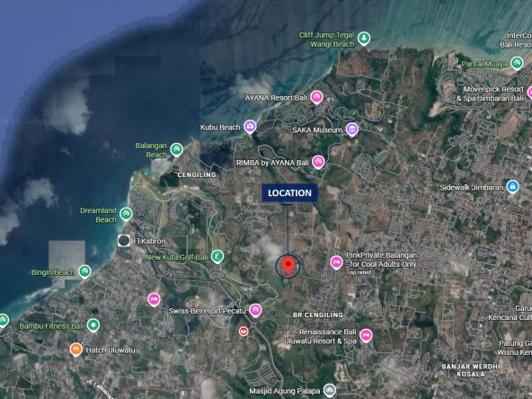The width and height of the screenshot is (532, 399).
Task: Click the Pantai Muaya green marker
Action: (517, 63)
